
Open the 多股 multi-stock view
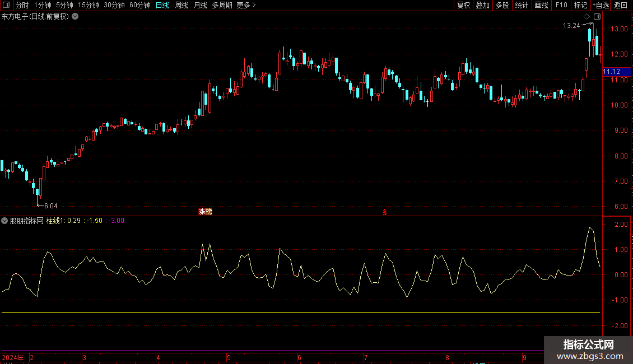[502, 5]
